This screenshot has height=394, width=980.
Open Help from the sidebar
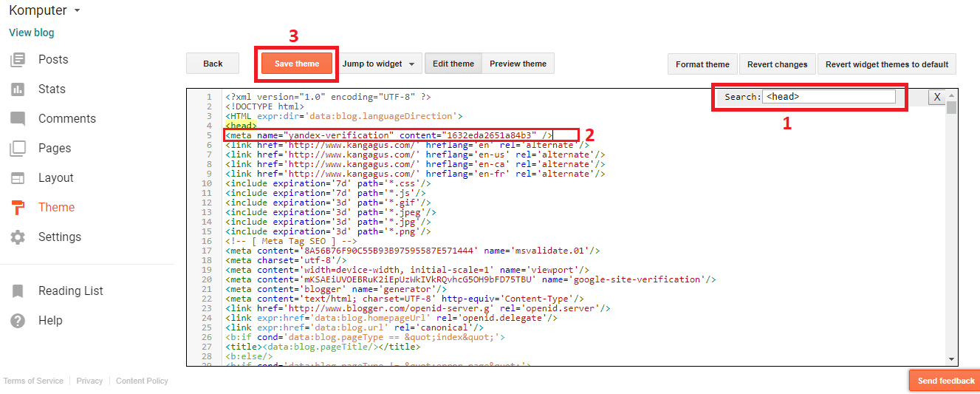point(50,320)
